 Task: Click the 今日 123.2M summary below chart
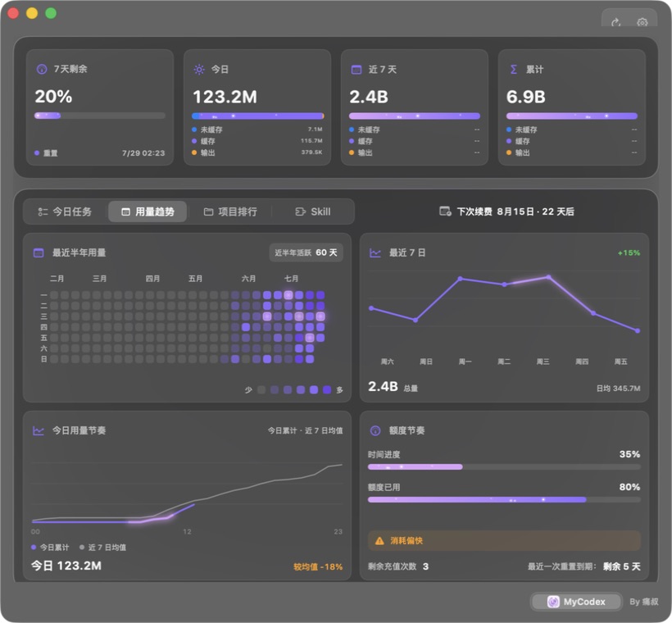coord(66,566)
